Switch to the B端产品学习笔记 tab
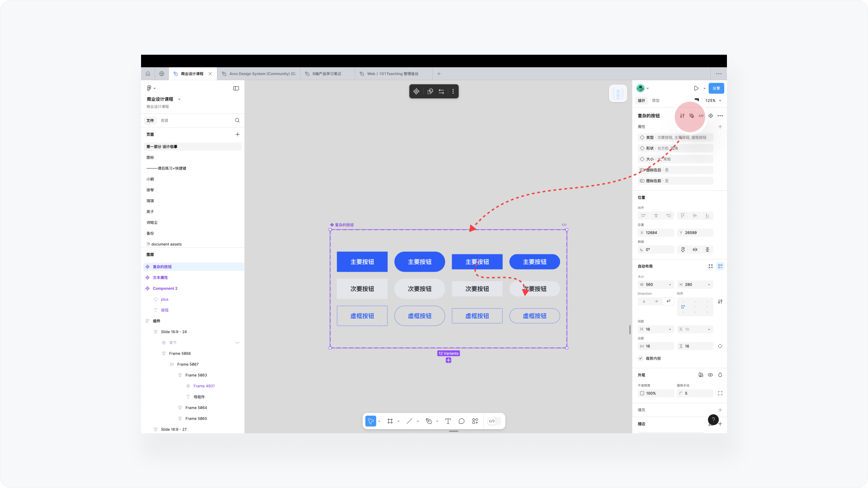868x488 pixels. pos(327,74)
